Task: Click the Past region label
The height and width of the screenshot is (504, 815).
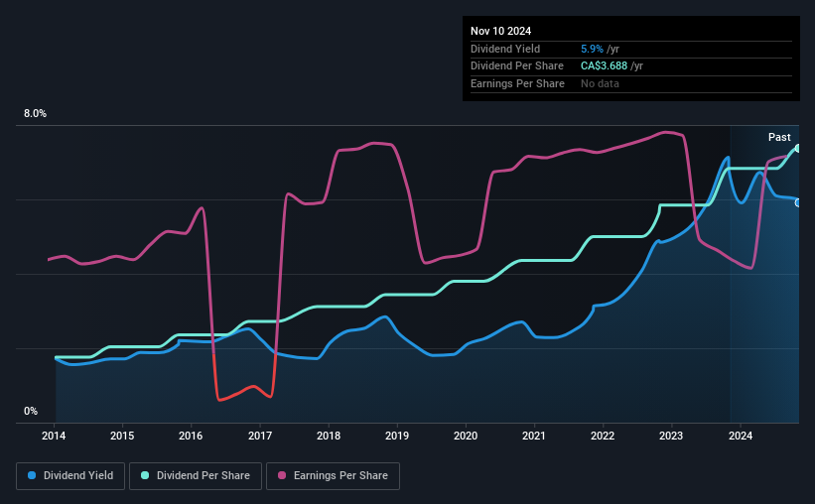Action: (779, 137)
